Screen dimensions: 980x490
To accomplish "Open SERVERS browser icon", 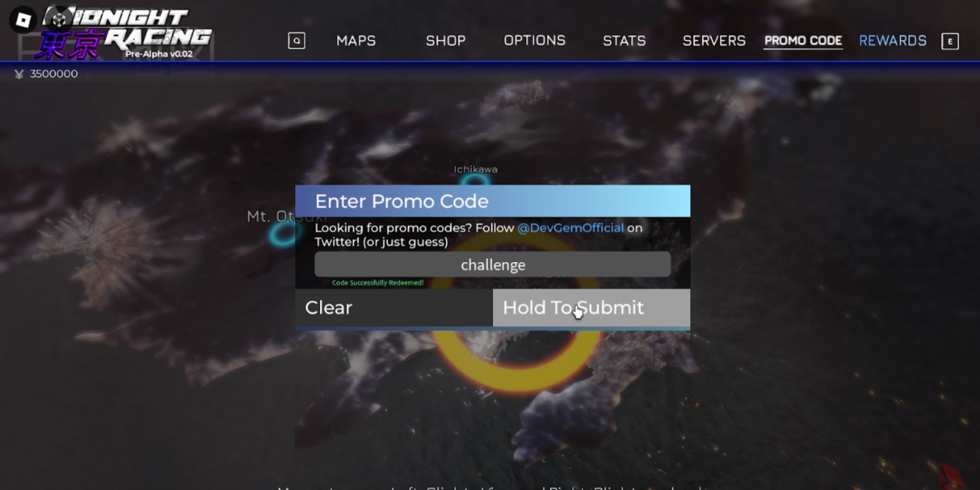I will pos(713,41).
